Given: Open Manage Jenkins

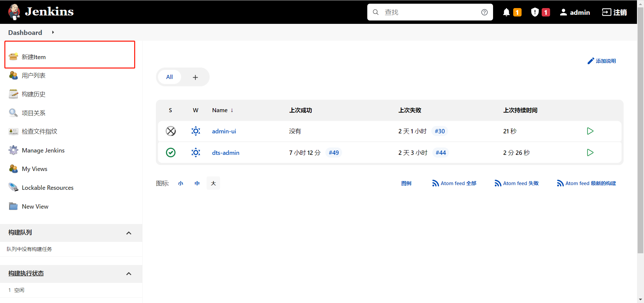Looking at the screenshot, I should point(43,150).
